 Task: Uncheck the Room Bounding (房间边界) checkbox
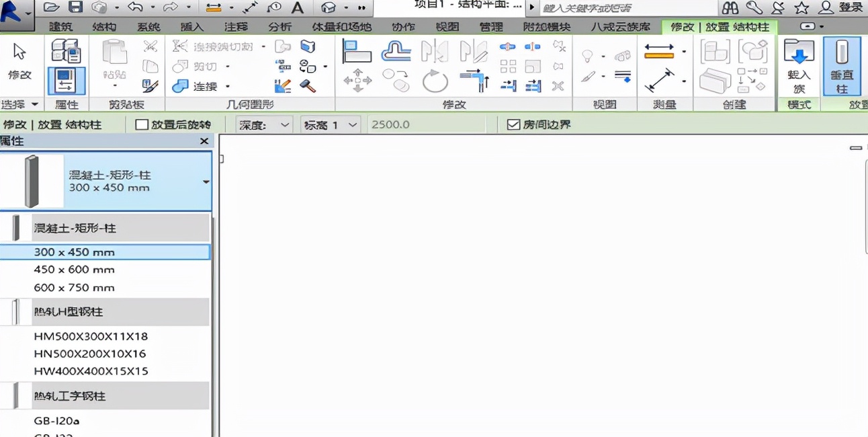513,124
